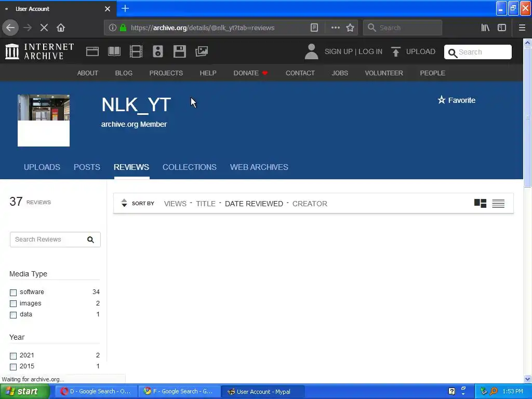
Task: Open the BLOG menu item
Action: pyautogui.click(x=124, y=73)
